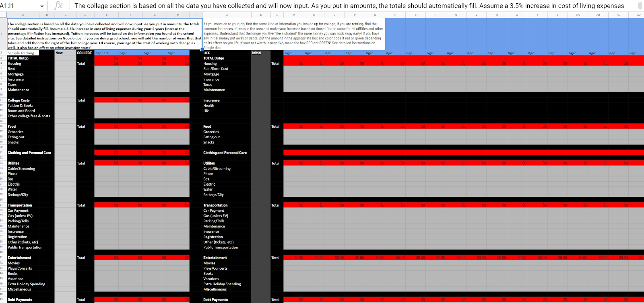Click 'Debt Payments' in the LIFE section
Viewport: 644px width, 303px height.
pyautogui.click(x=215, y=300)
